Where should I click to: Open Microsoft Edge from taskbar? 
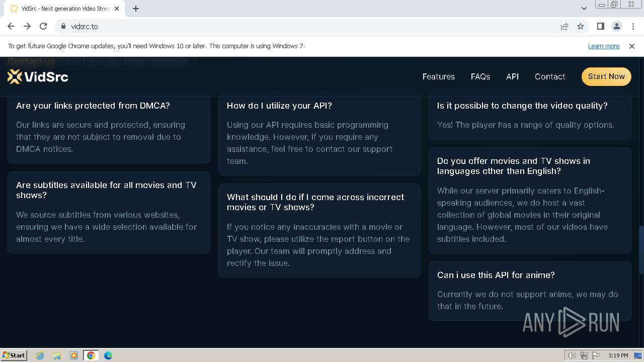pos(108,355)
